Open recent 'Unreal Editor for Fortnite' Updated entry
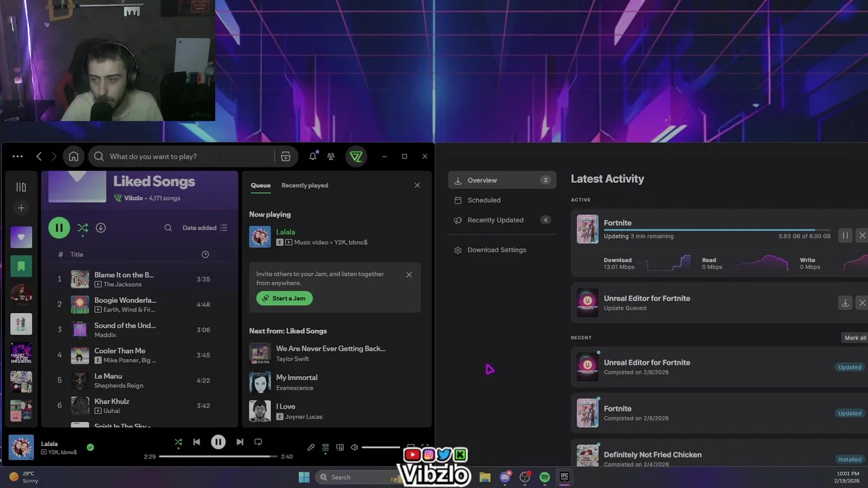Image resolution: width=868 pixels, height=488 pixels. [719, 367]
